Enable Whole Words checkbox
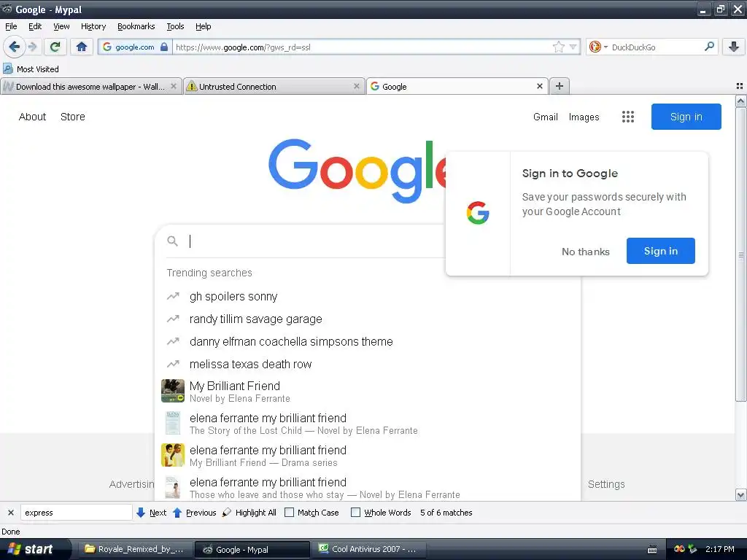 pyautogui.click(x=355, y=513)
